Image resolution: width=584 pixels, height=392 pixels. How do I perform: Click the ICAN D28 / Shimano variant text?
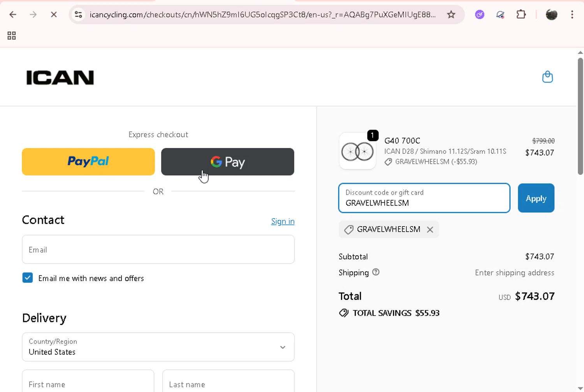tap(445, 151)
